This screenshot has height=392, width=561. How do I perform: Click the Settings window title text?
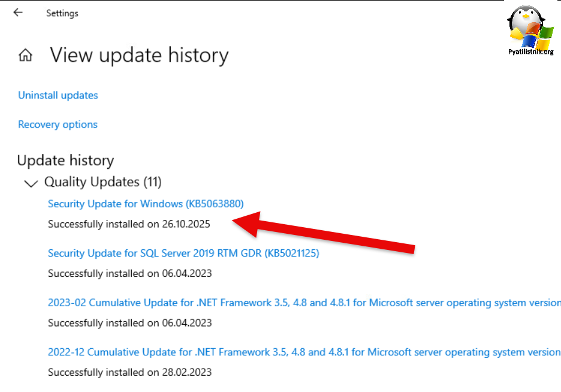pyautogui.click(x=62, y=13)
